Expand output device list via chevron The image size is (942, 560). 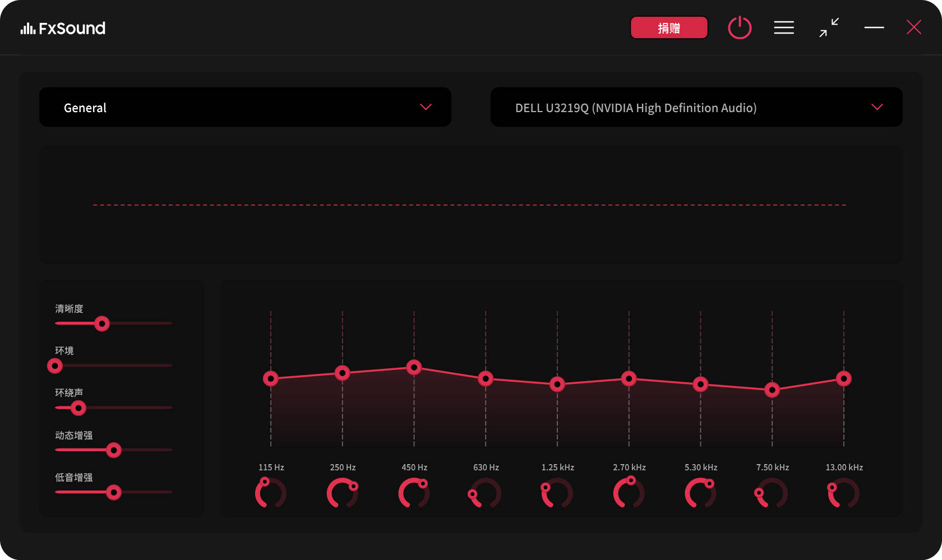(x=878, y=107)
